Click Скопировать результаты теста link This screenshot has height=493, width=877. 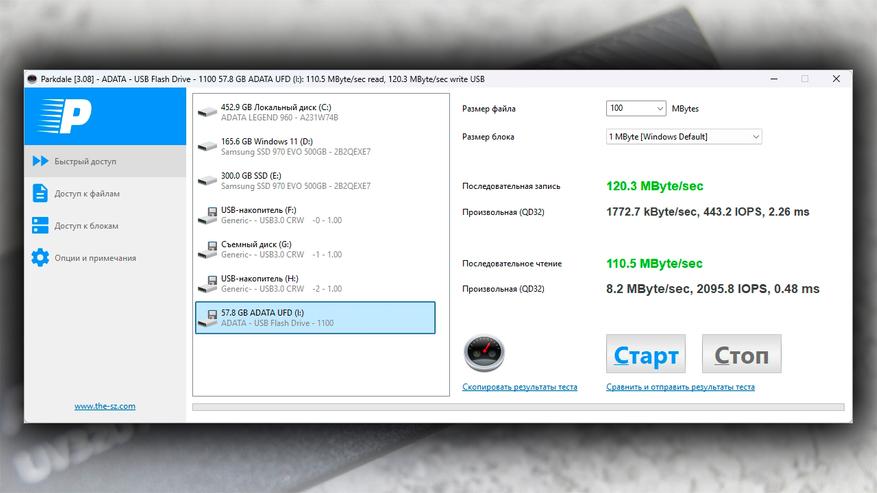pos(520,387)
